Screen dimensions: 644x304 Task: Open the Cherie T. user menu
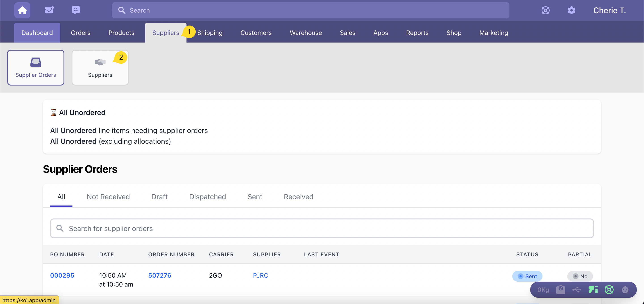coord(609,10)
